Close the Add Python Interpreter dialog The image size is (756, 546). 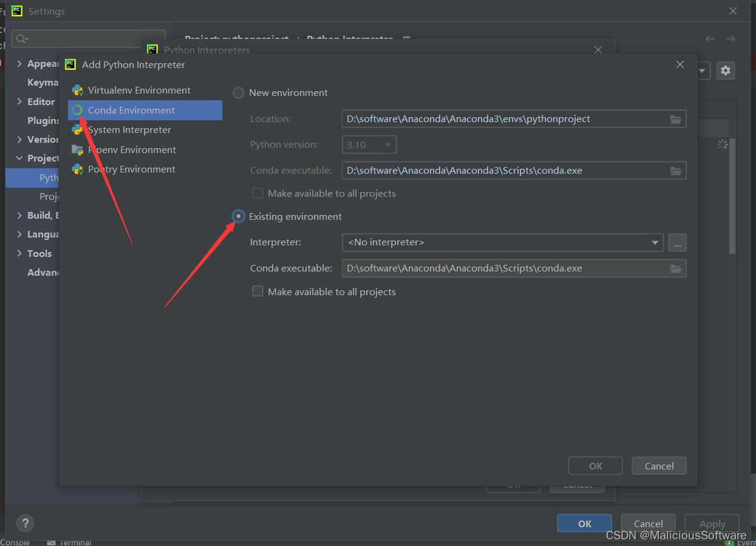pos(680,64)
